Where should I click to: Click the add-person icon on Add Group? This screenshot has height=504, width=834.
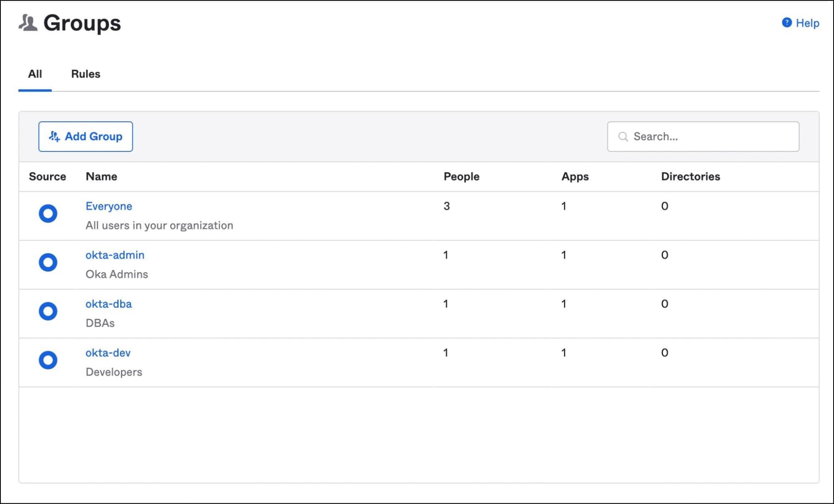point(54,136)
